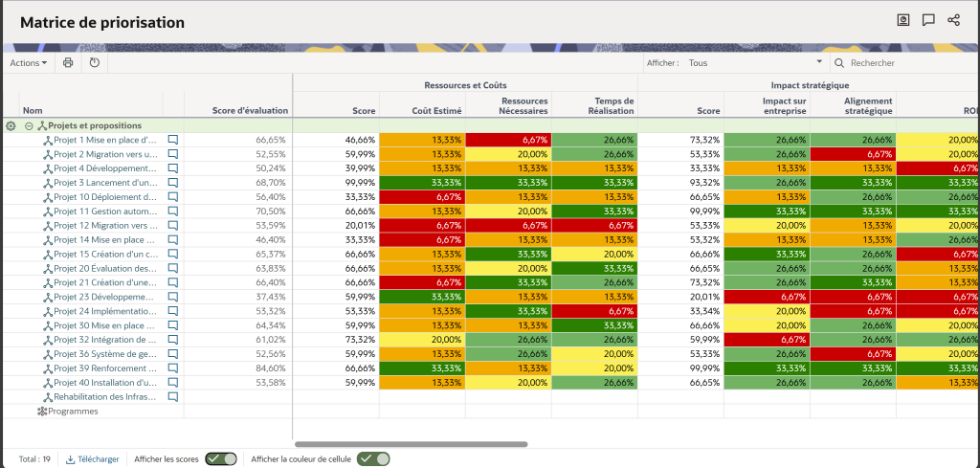Open Projet 3 Lancement project link
Image resolution: width=980 pixels, height=468 pixels.
tap(105, 182)
